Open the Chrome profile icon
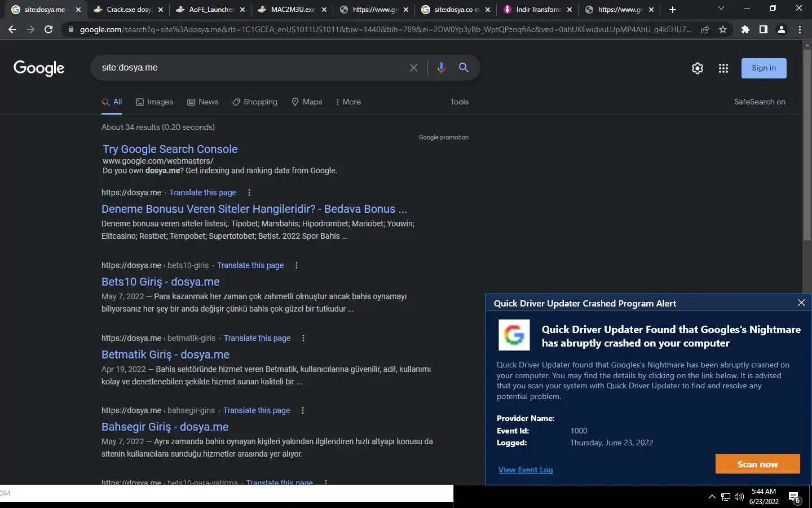 point(782,29)
